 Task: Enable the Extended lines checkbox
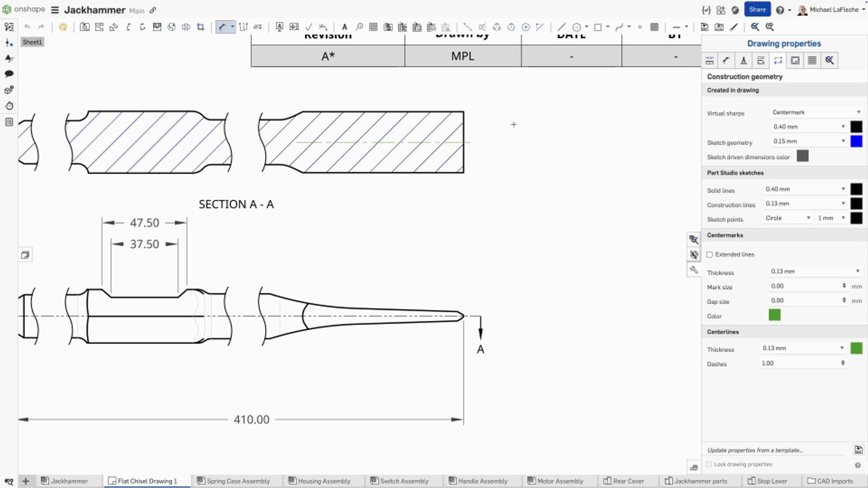tap(710, 254)
